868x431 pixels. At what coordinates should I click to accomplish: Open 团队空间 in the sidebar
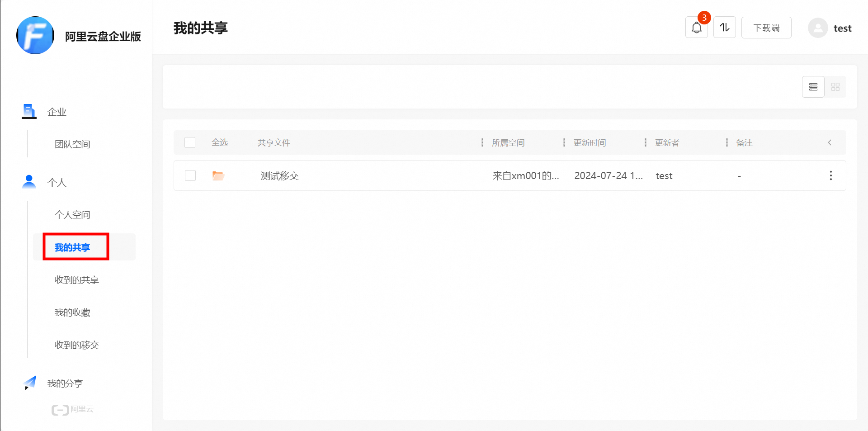(72, 144)
